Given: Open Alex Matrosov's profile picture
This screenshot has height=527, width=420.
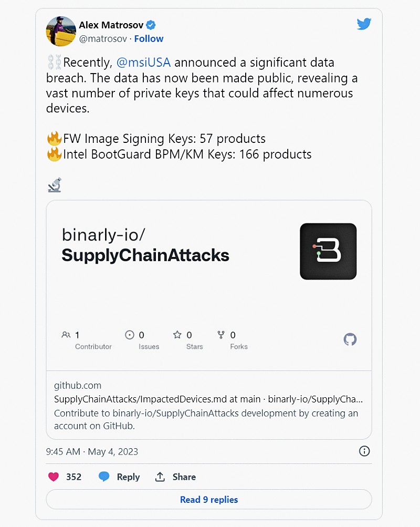Looking at the screenshot, I should pos(61,31).
